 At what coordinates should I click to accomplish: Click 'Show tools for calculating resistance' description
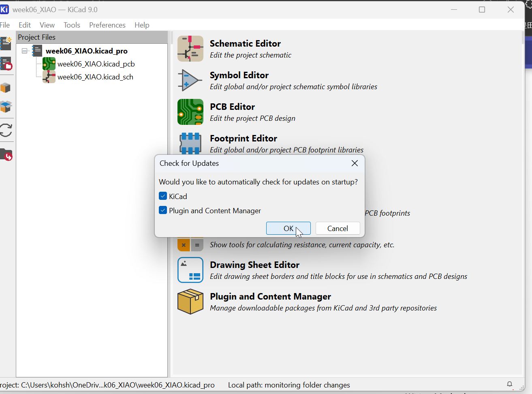pos(302,245)
